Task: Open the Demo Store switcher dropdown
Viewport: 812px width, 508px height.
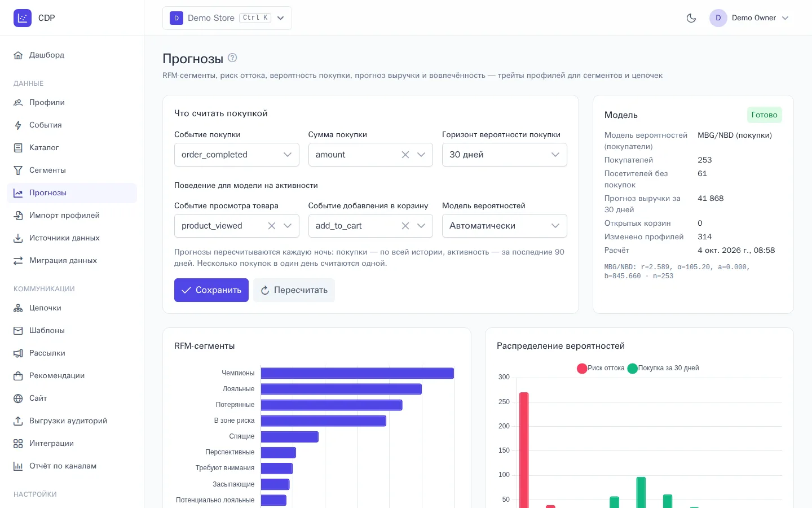Action: [x=227, y=18]
